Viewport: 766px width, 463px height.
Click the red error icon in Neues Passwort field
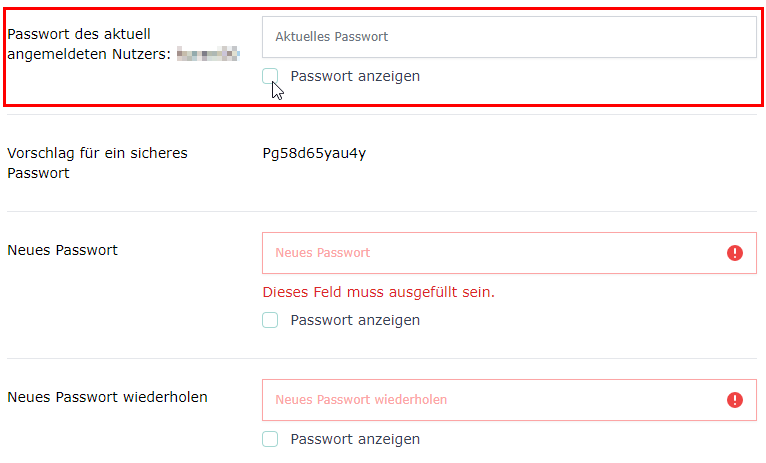click(x=735, y=253)
